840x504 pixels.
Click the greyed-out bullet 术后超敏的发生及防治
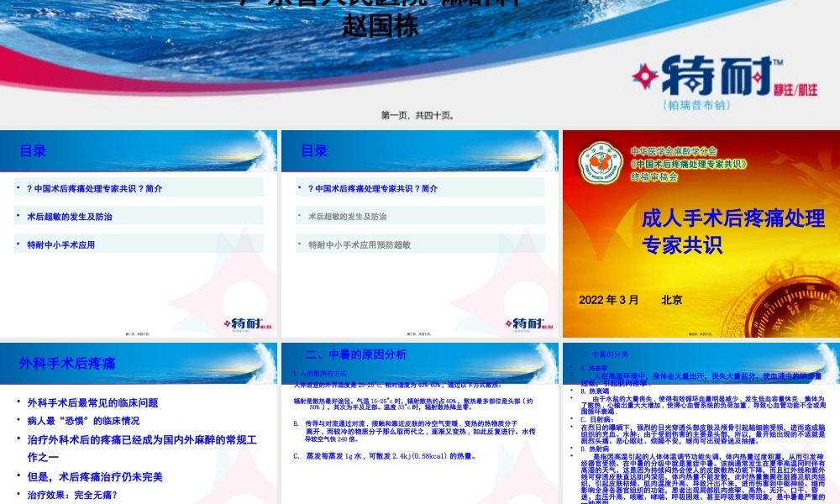(347, 217)
